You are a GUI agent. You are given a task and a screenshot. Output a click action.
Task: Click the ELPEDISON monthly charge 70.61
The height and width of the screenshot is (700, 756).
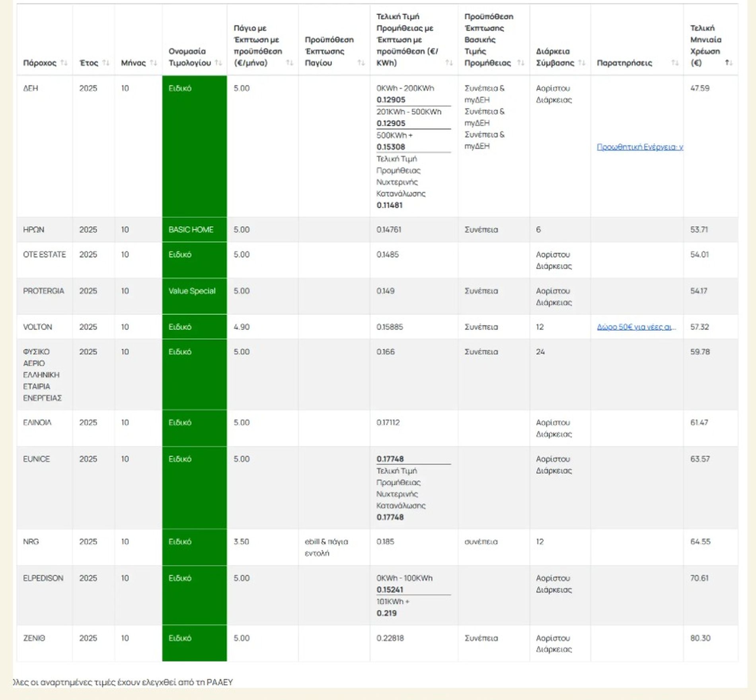(699, 578)
